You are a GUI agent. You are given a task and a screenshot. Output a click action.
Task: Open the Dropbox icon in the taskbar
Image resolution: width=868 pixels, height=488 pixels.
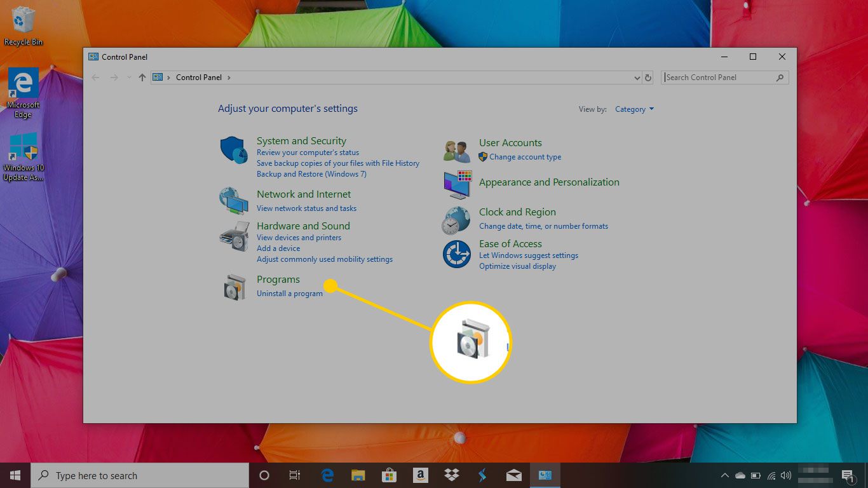pos(452,475)
